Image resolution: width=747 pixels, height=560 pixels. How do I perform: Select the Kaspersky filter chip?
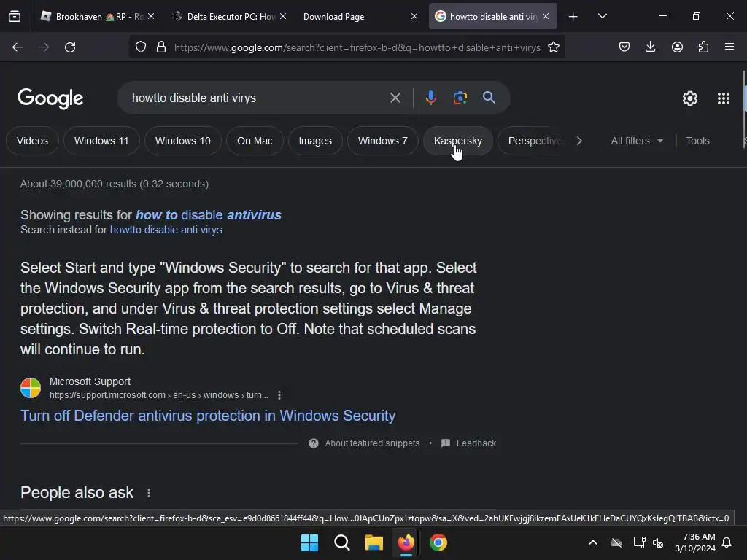pyautogui.click(x=458, y=141)
